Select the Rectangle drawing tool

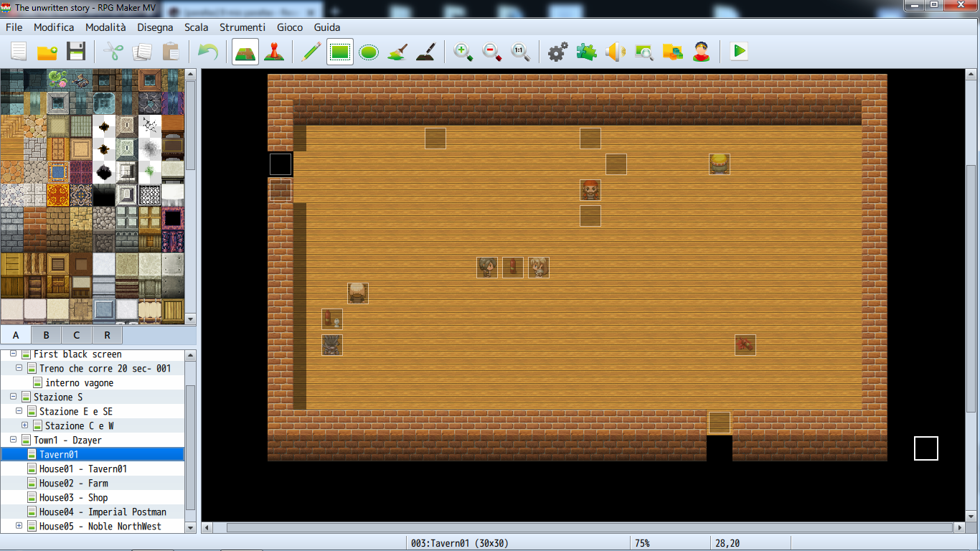tap(340, 52)
